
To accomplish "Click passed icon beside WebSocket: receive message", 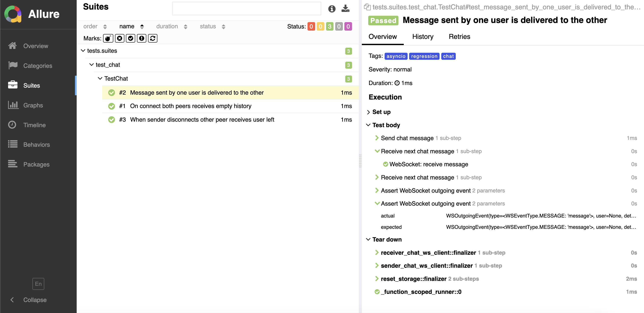I will pyautogui.click(x=385, y=164).
